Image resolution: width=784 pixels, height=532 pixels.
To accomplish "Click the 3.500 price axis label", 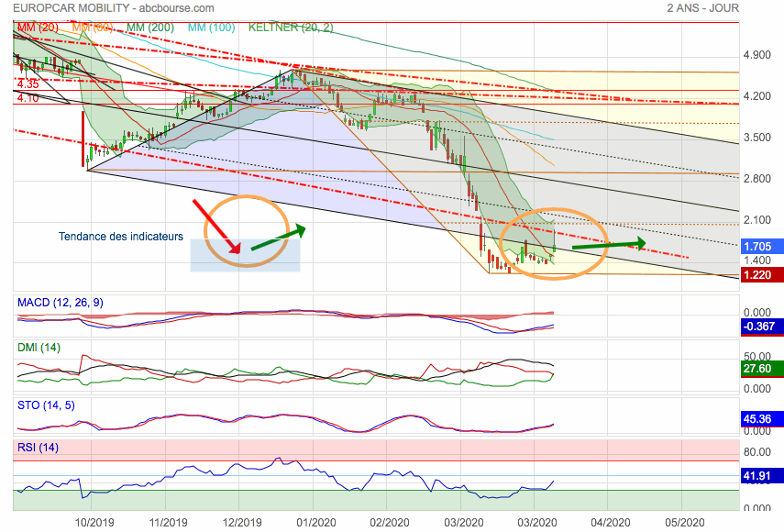I will (757, 138).
